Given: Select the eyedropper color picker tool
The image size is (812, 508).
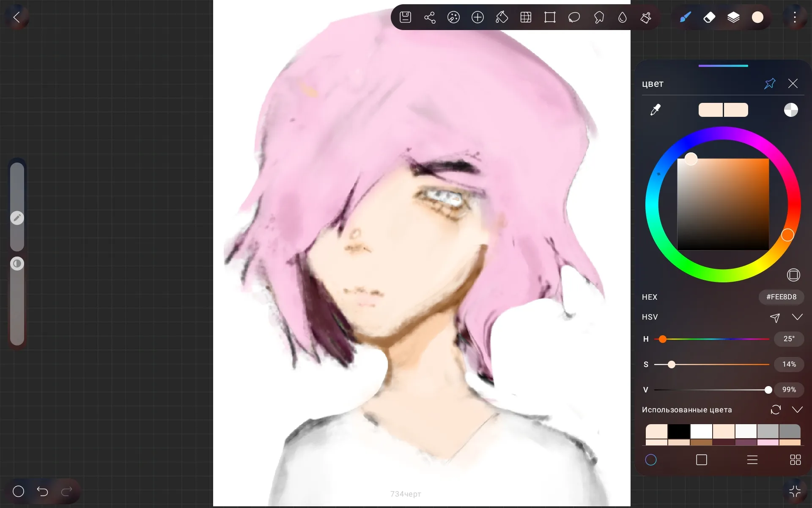Looking at the screenshot, I should tap(655, 110).
